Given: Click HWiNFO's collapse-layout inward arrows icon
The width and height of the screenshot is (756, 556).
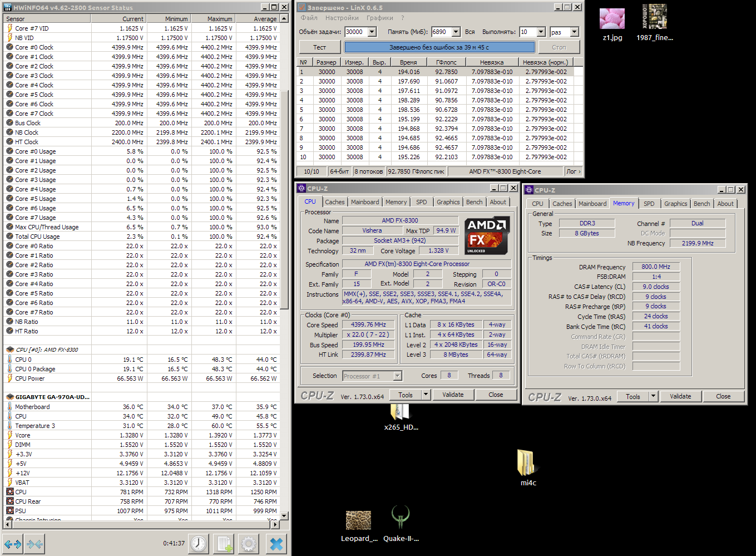Looking at the screenshot, I should [34, 544].
